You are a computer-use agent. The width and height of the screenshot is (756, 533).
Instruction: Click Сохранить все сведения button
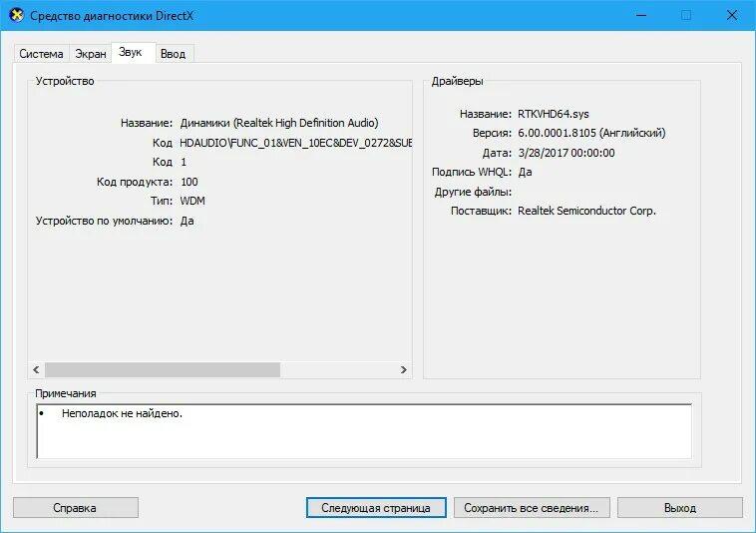click(532, 507)
